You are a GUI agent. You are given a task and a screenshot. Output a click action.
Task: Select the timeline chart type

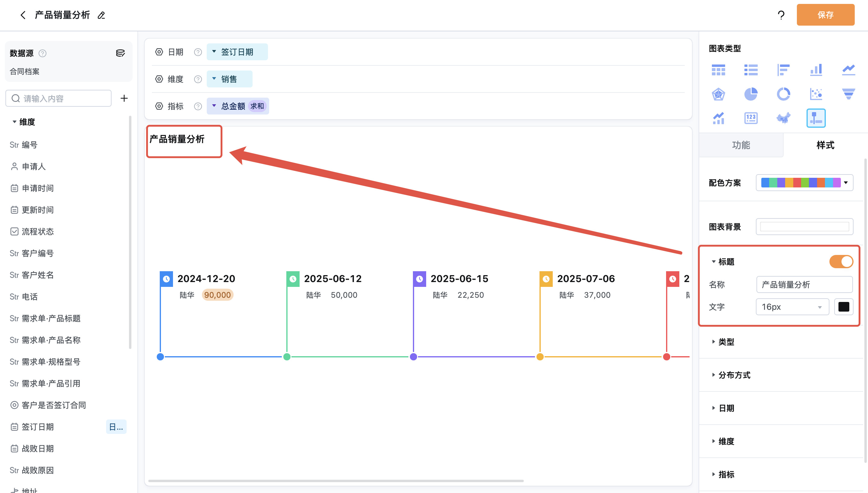tap(816, 118)
